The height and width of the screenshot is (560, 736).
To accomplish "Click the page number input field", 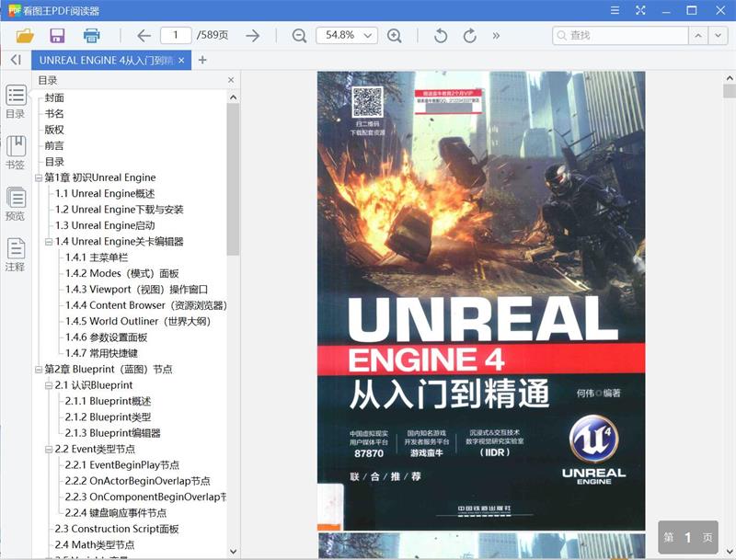I will point(176,35).
